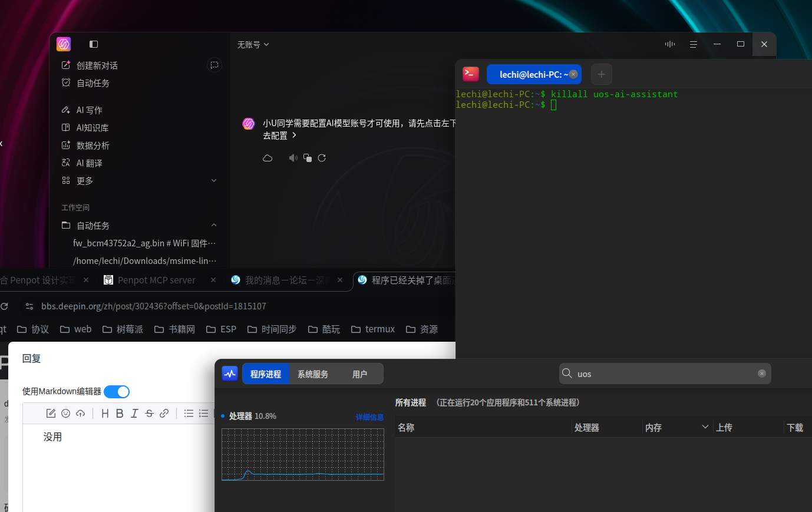Open the 时间同步 bookmarks folder
The image size is (812, 512).
coord(272,329)
